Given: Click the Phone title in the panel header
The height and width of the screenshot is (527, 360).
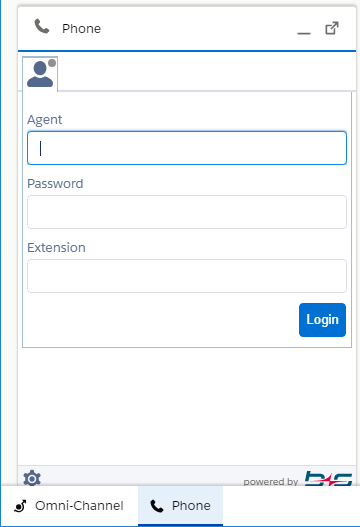Looking at the screenshot, I should pyautogui.click(x=81, y=29).
